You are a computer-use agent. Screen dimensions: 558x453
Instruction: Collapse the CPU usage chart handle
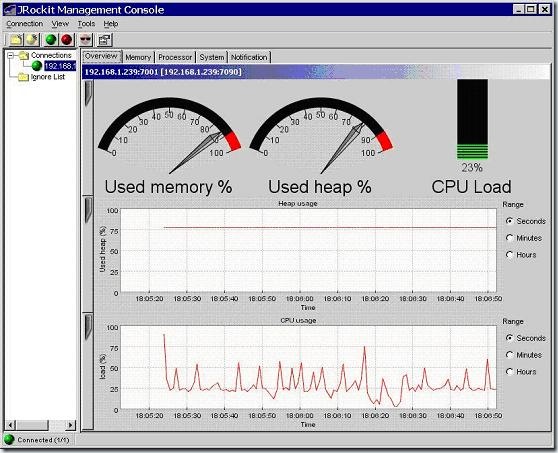click(88, 327)
